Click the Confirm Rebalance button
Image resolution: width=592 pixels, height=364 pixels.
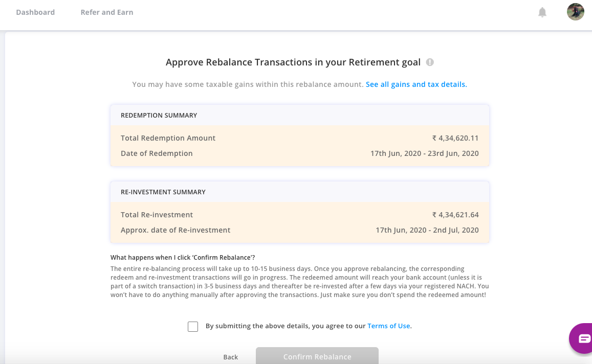[317, 356]
